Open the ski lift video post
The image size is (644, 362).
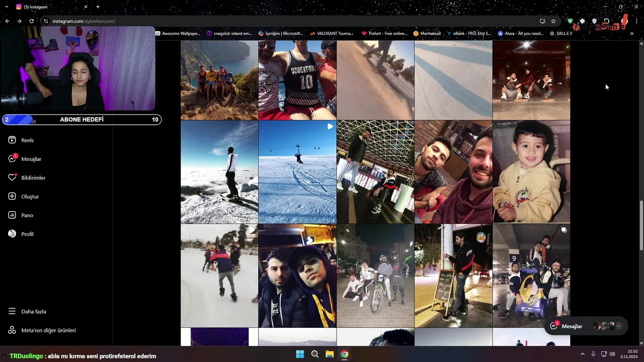pyautogui.click(x=297, y=172)
